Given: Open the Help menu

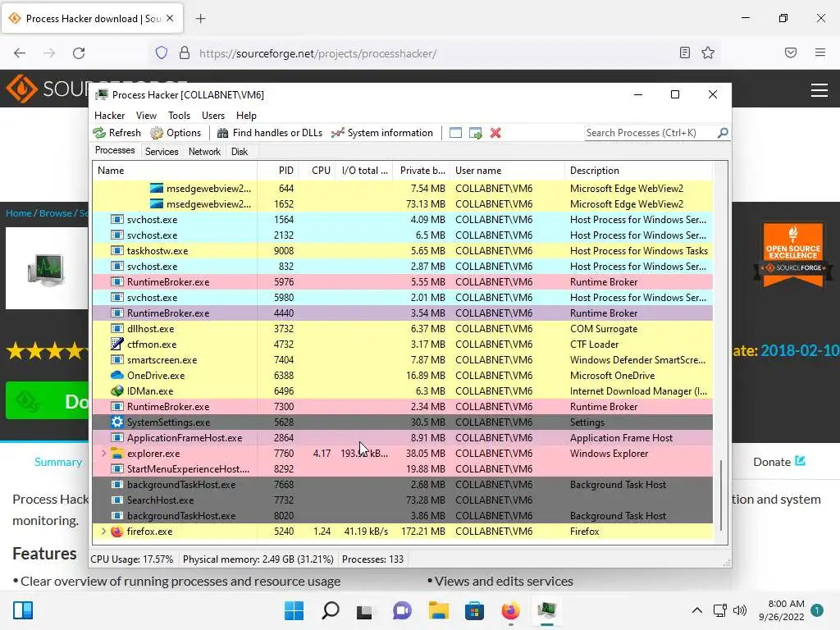Looking at the screenshot, I should click(x=246, y=116).
